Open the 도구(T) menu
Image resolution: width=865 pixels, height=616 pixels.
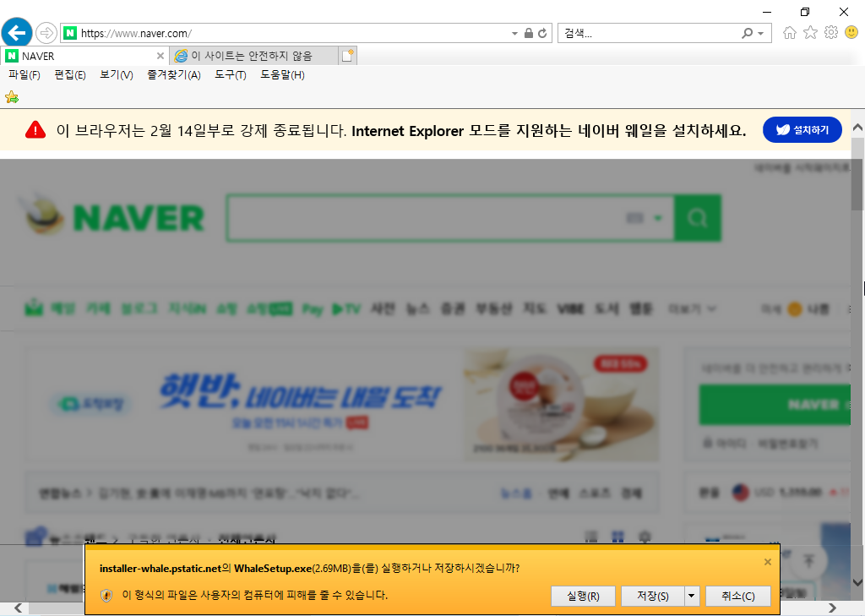click(x=231, y=74)
